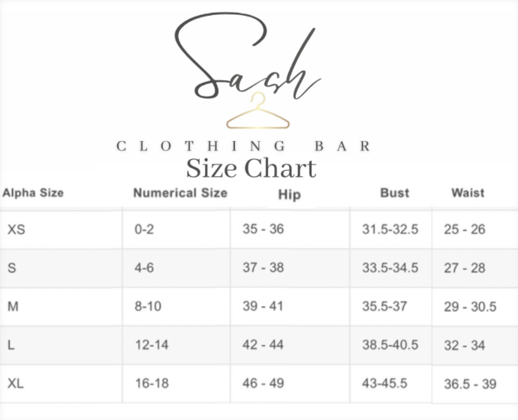
Task: Click the gold hanger logo icon
Action: pos(257,112)
